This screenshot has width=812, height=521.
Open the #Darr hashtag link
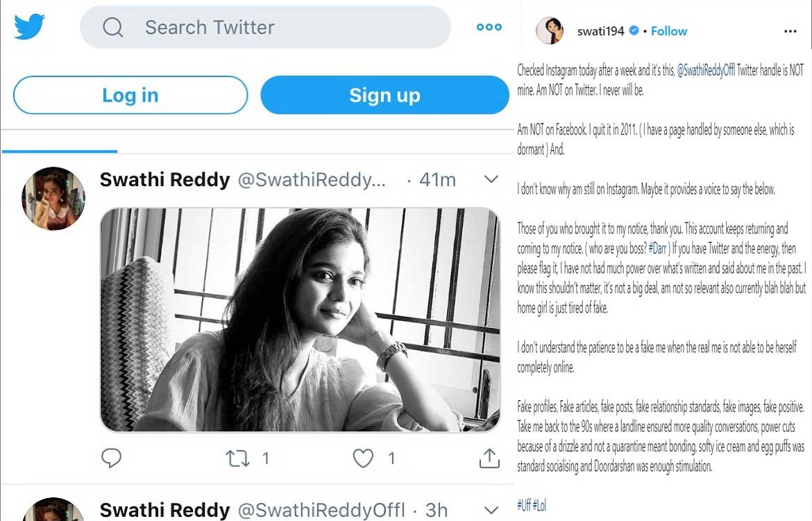658,248
